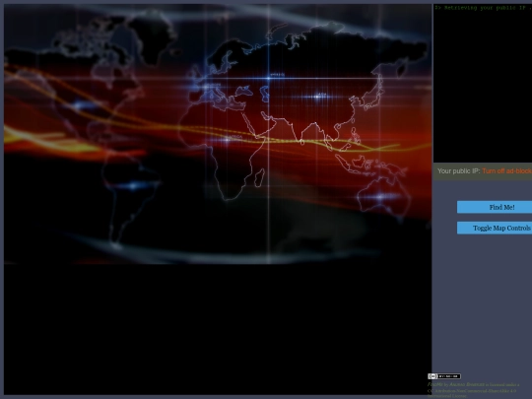The height and width of the screenshot is (399, 532).
Task: Click the 'Retrieving your public IP' console line
Action: click(484, 8)
